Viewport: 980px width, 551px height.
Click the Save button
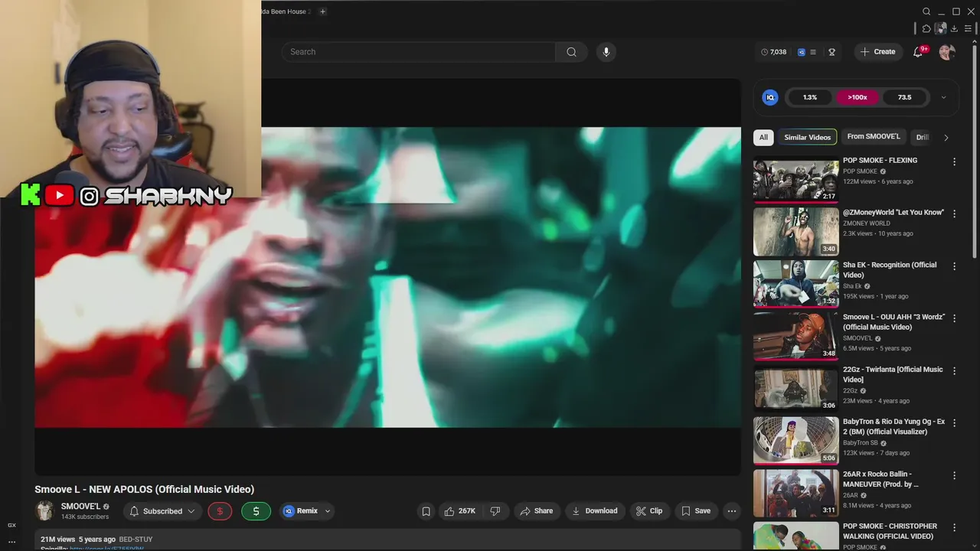pyautogui.click(x=696, y=511)
